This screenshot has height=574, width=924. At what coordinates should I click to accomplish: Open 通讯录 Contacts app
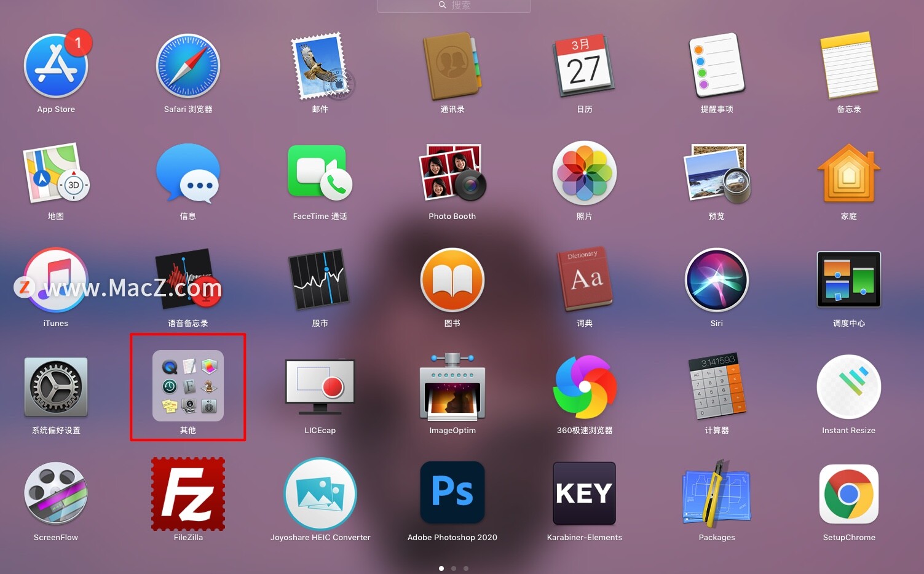pyautogui.click(x=452, y=66)
